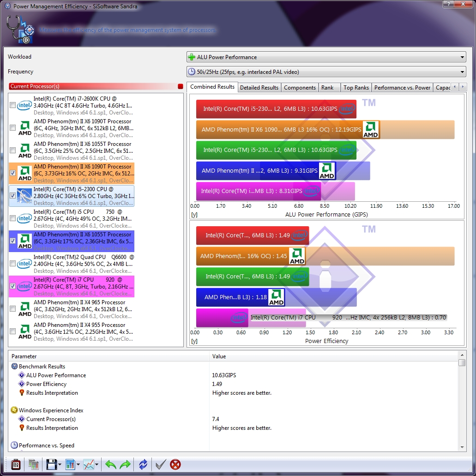Image resolution: width=476 pixels, height=476 pixels.
Task: Click the green Intel Core 1.49 efficiency bar
Action: (x=252, y=276)
